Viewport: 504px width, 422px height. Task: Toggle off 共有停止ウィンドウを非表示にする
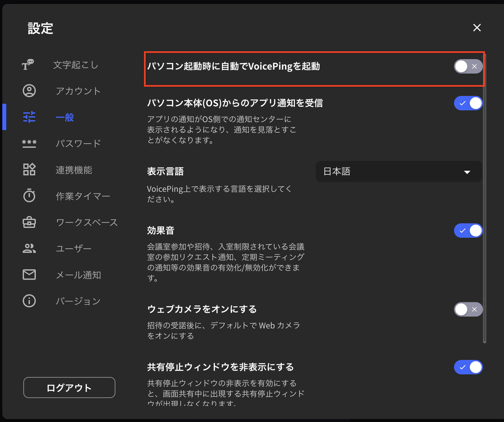point(468,367)
